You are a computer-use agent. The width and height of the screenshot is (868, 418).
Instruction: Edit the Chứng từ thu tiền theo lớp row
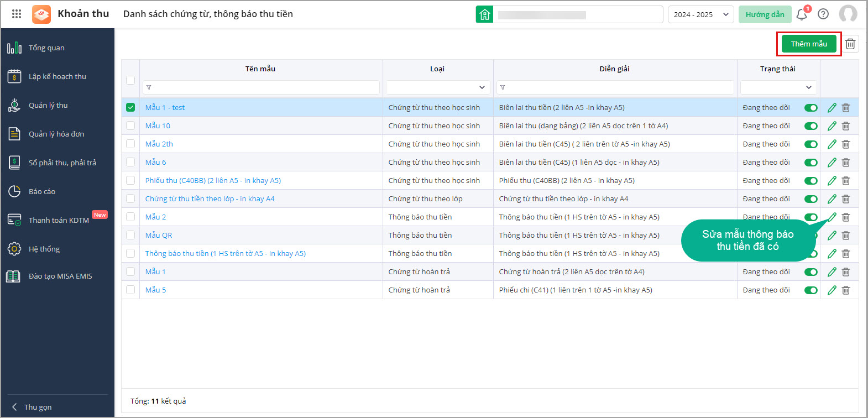click(x=832, y=199)
